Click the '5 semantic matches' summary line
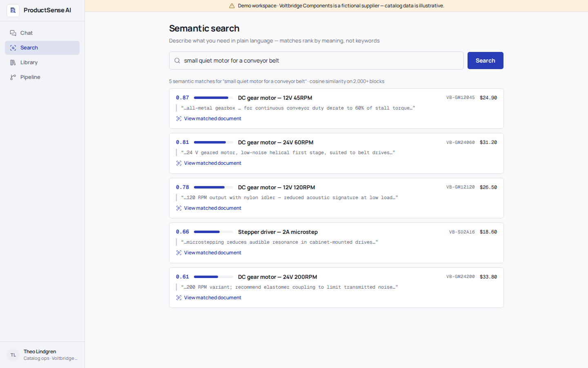This screenshot has height=368, width=588. (x=276, y=81)
